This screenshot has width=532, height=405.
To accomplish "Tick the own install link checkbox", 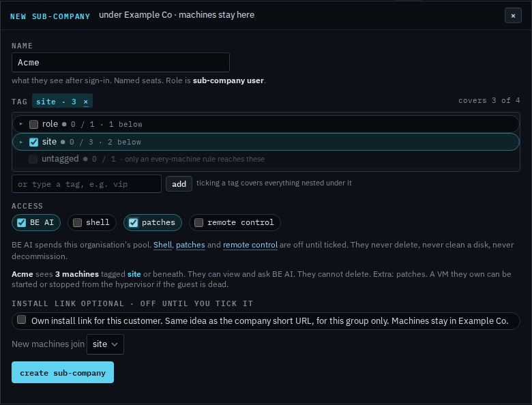I will coord(22,320).
